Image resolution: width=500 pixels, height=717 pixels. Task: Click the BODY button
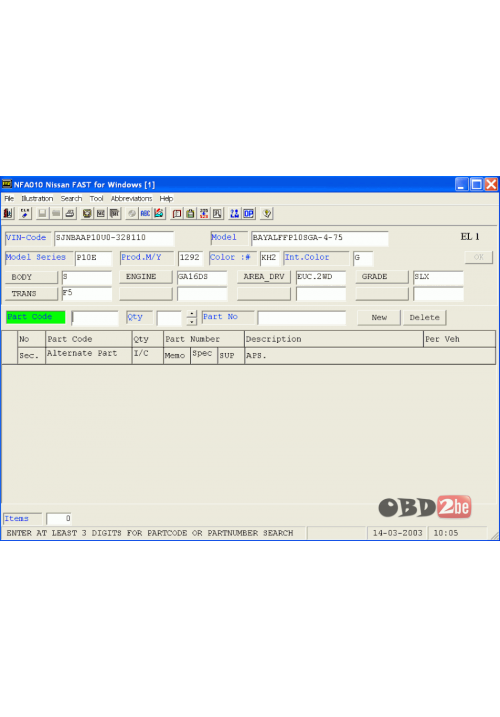(31, 277)
